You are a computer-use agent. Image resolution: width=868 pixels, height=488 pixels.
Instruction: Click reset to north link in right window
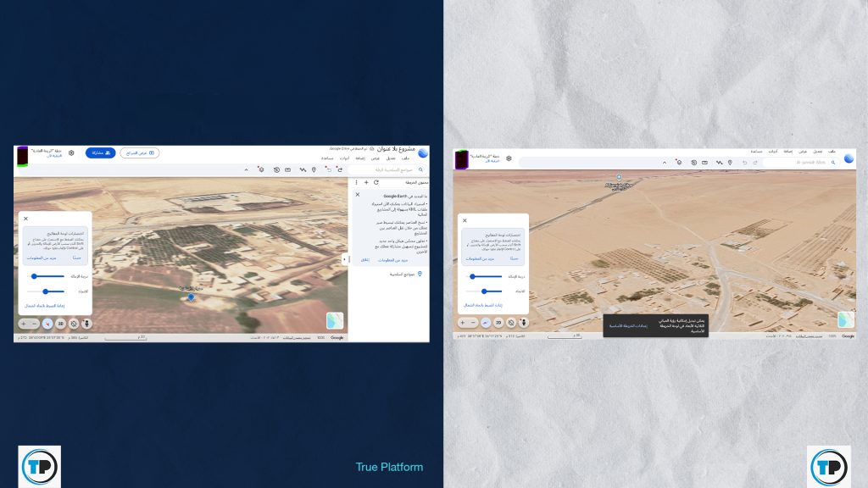pos(482,305)
